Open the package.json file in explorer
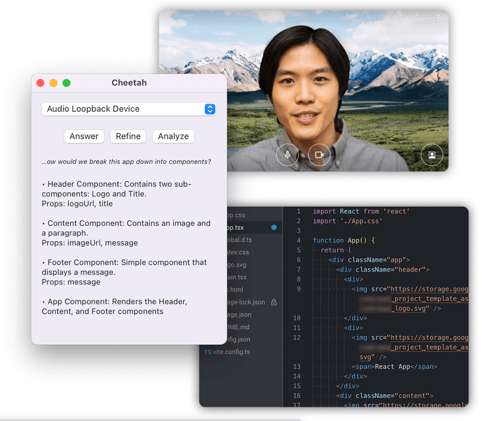Image resolution: width=504 pixels, height=421 pixels. (254, 314)
